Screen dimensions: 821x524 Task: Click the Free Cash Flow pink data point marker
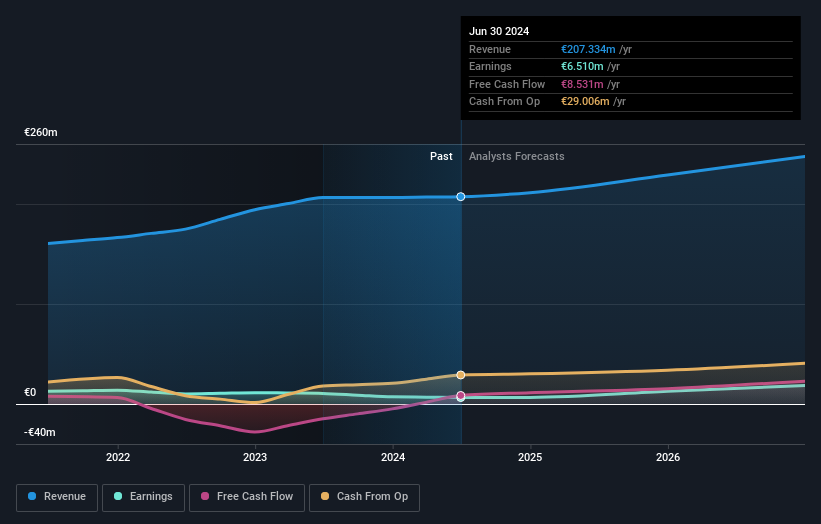(461, 395)
